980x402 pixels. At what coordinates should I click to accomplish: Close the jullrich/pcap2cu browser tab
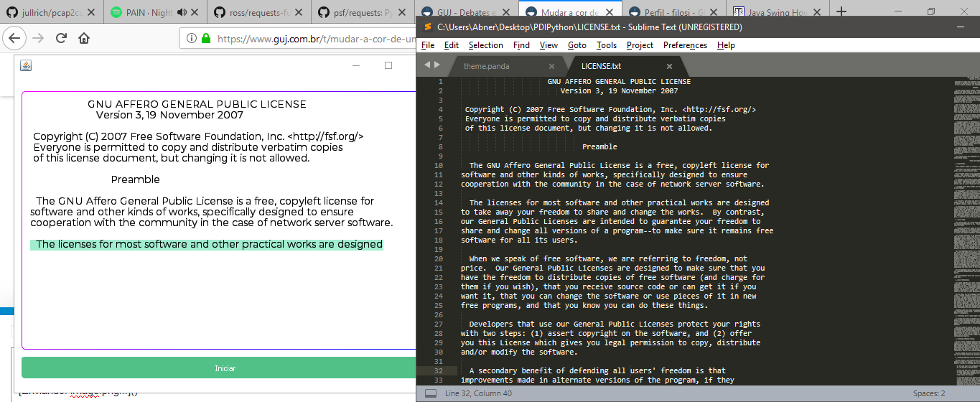[91, 12]
